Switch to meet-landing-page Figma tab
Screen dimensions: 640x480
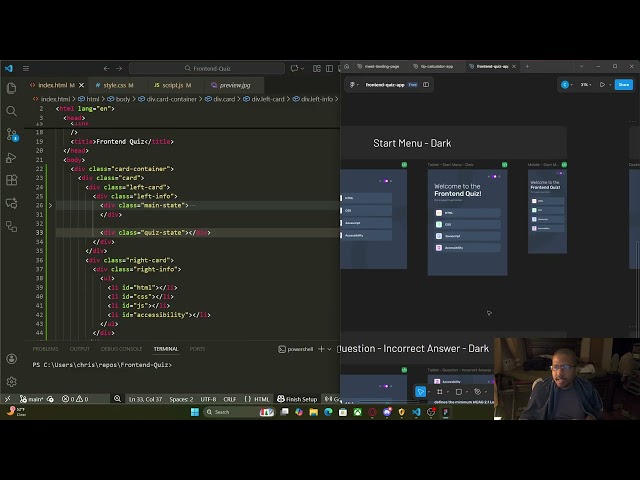378,66
